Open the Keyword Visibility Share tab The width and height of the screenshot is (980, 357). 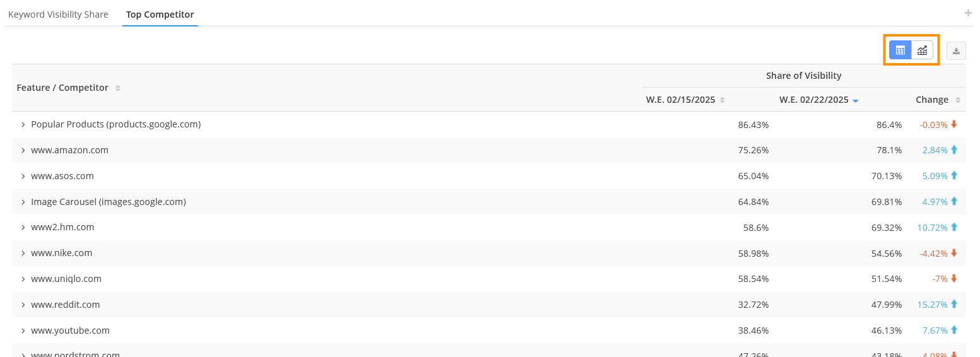click(58, 14)
